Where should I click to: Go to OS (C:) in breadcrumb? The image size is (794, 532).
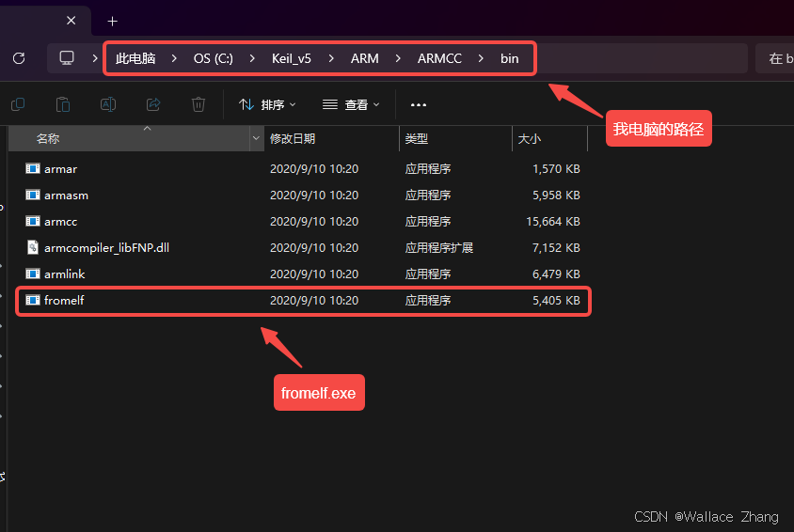(214, 58)
